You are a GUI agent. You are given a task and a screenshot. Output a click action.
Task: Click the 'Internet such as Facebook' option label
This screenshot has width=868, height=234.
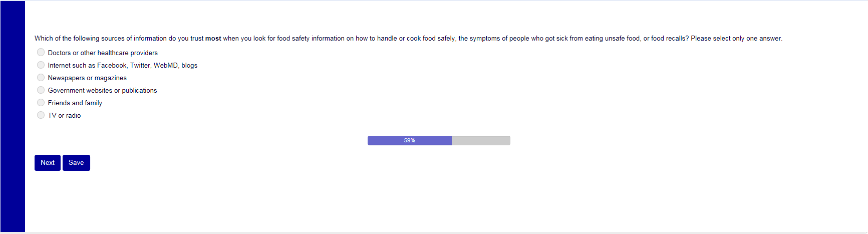point(122,65)
